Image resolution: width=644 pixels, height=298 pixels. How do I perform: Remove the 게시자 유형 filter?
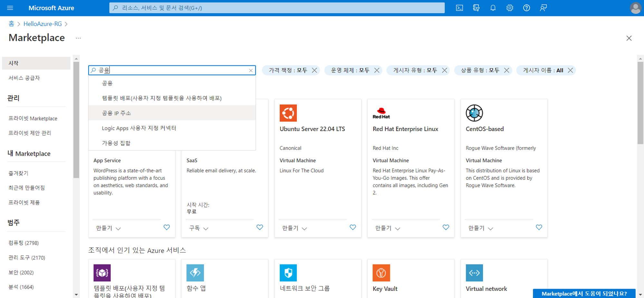(x=444, y=70)
